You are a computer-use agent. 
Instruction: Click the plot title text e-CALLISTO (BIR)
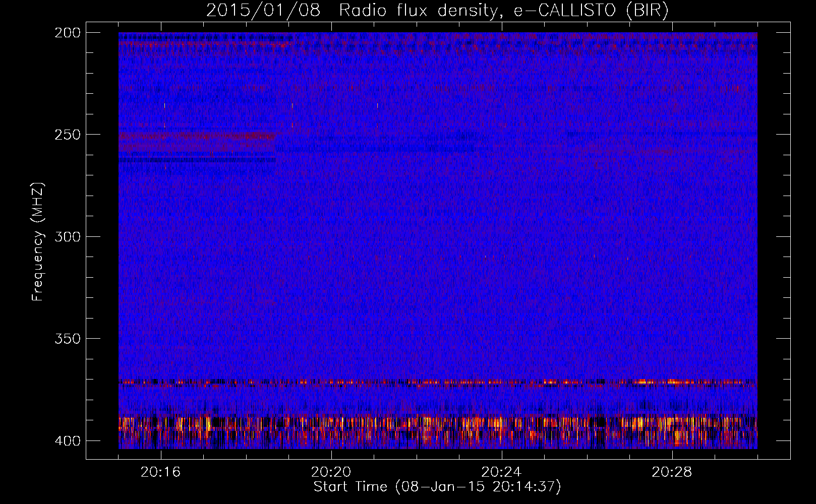click(591, 10)
